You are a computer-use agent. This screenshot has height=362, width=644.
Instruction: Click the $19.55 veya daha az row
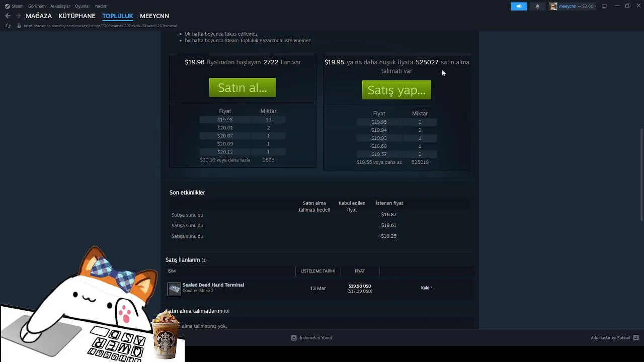[397, 162]
